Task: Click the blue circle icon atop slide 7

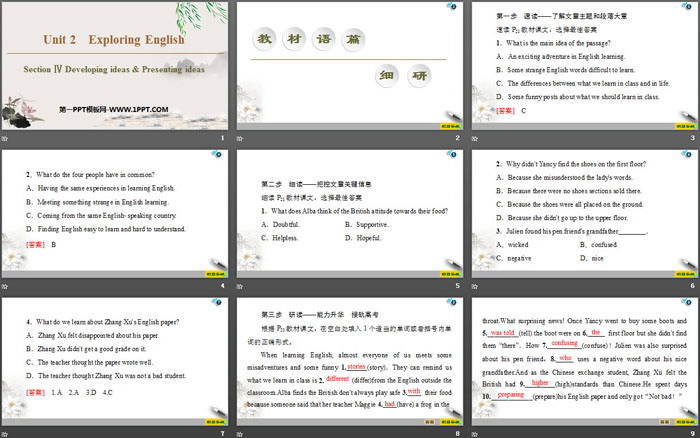Action: 217,302
